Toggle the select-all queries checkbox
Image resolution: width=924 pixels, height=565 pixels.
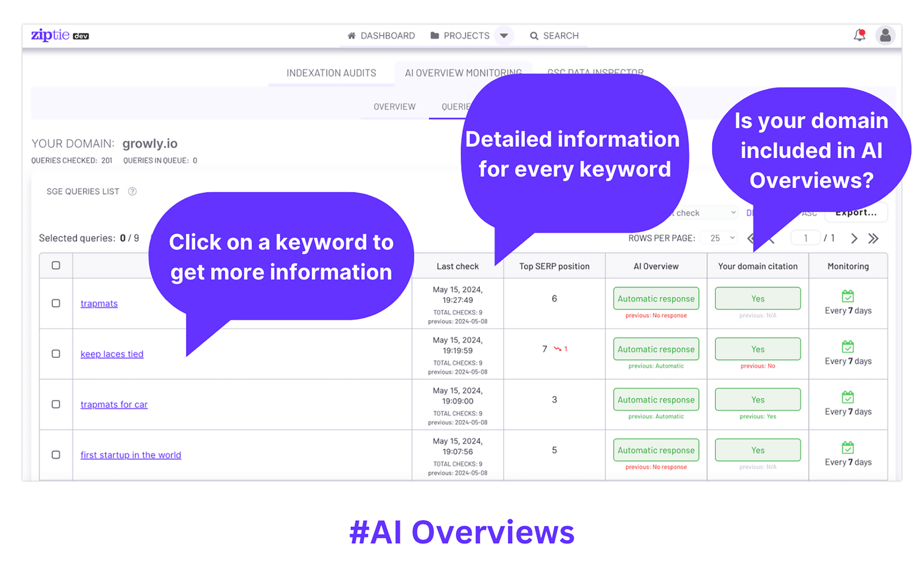(x=56, y=265)
